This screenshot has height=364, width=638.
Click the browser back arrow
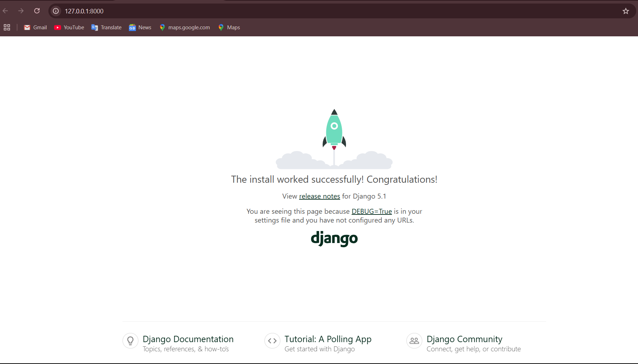pos(5,11)
